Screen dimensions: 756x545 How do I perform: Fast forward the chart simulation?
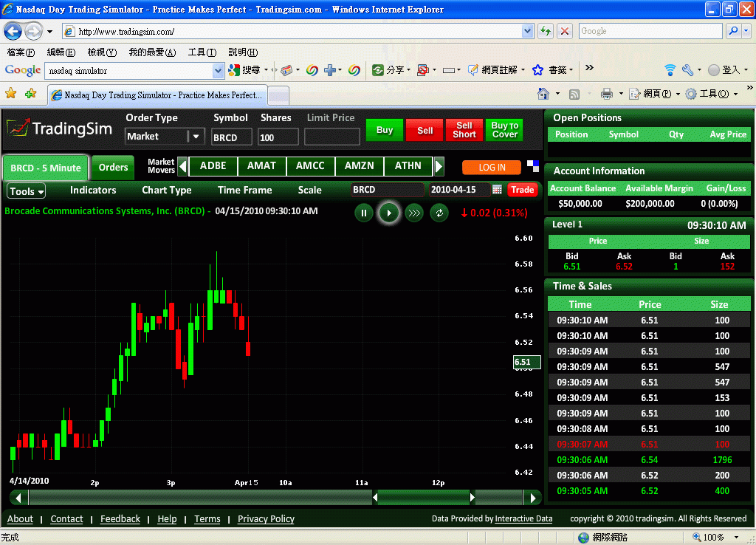pyautogui.click(x=414, y=213)
